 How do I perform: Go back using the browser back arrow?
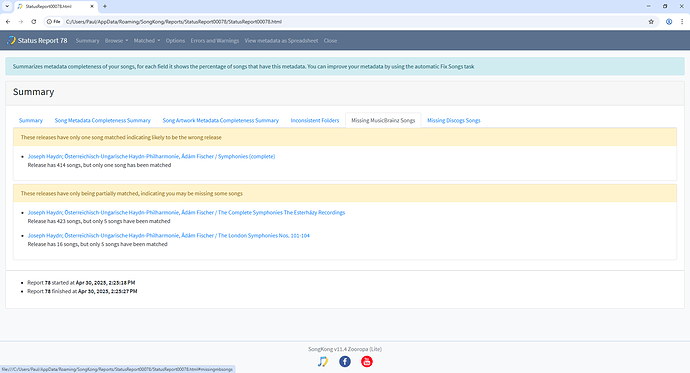point(8,22)
